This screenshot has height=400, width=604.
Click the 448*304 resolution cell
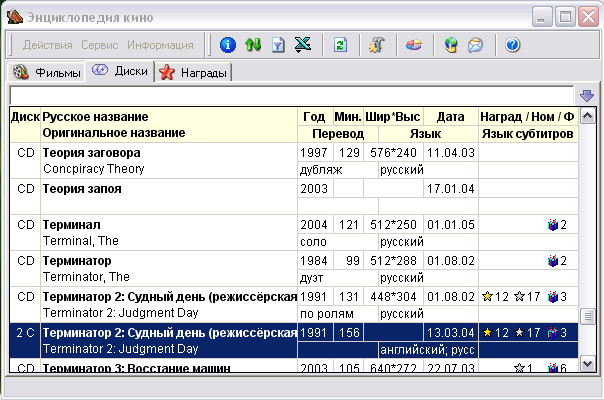393,297
